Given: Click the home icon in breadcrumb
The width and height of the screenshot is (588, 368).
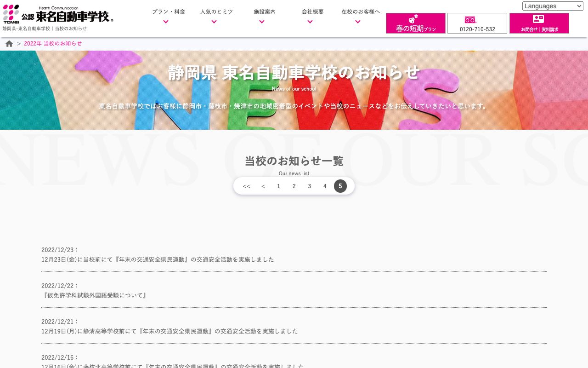Looking at the screenshot, I should (x=9, y=43).
